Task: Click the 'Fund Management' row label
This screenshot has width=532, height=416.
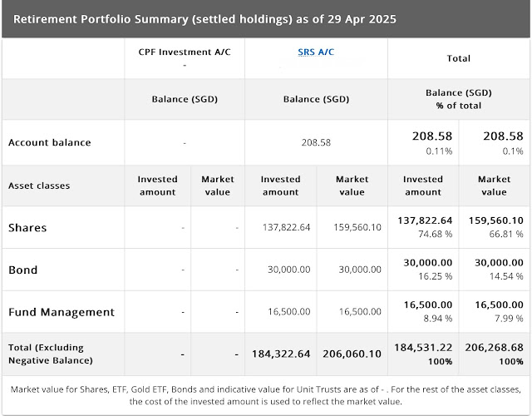Action: pyautogui.click(x=62, y=312)
